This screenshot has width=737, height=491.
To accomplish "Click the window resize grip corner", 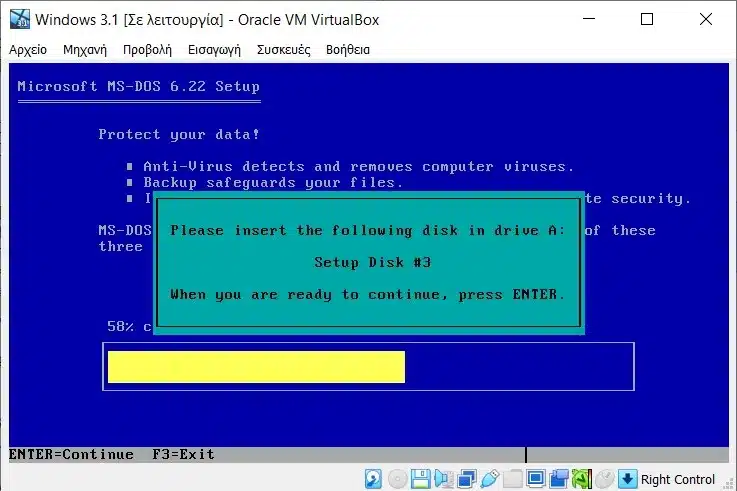I will point(729,483).
